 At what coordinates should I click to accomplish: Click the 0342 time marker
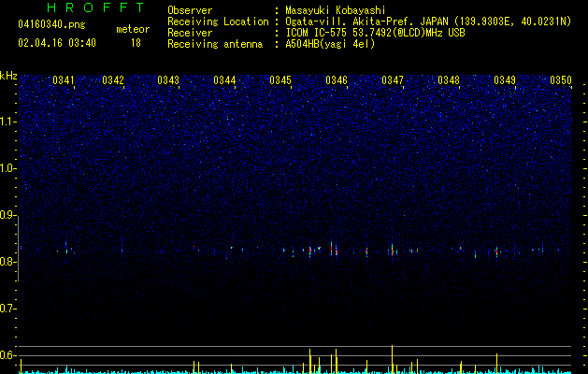(x=113, y=80)
